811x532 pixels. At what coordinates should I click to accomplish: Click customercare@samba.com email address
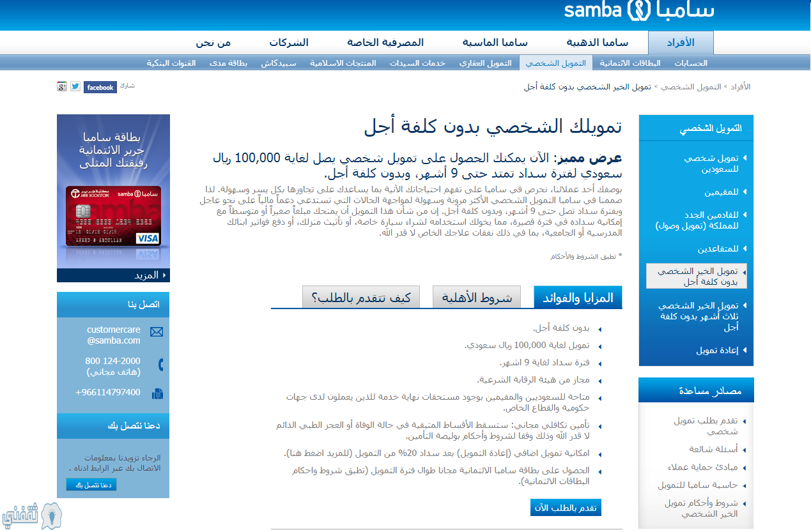[114, 335]
